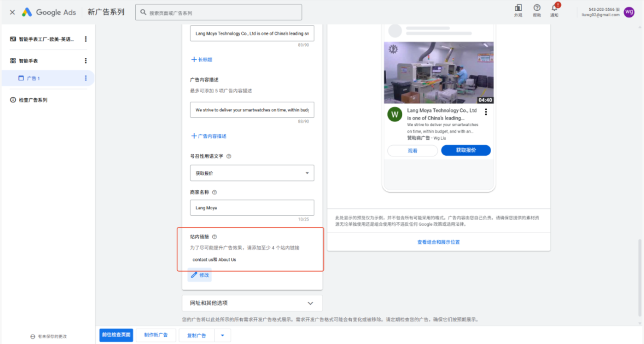Image resolution: width=644 pixels, height=344 pixels.
Task: Click the appearance icon in header
Action: pyautogui.click(x=518, y=8)
